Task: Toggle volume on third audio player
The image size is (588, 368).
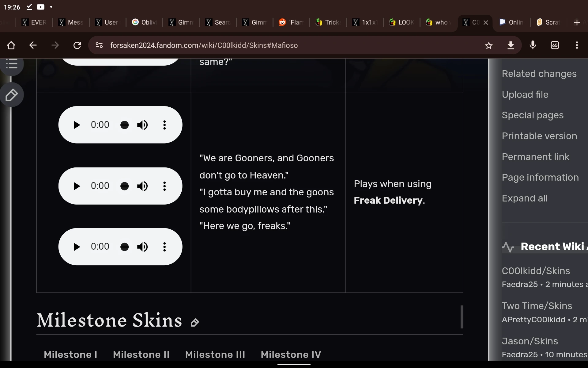Action: pyautogui.click(x=142, y=247)
